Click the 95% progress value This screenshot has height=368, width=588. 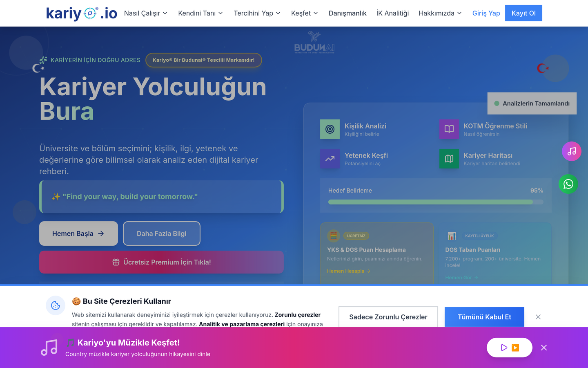(537, 191)
